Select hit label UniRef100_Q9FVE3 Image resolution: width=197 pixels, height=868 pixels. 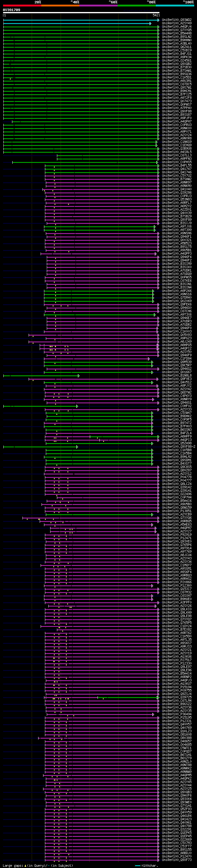coord(177,379)
